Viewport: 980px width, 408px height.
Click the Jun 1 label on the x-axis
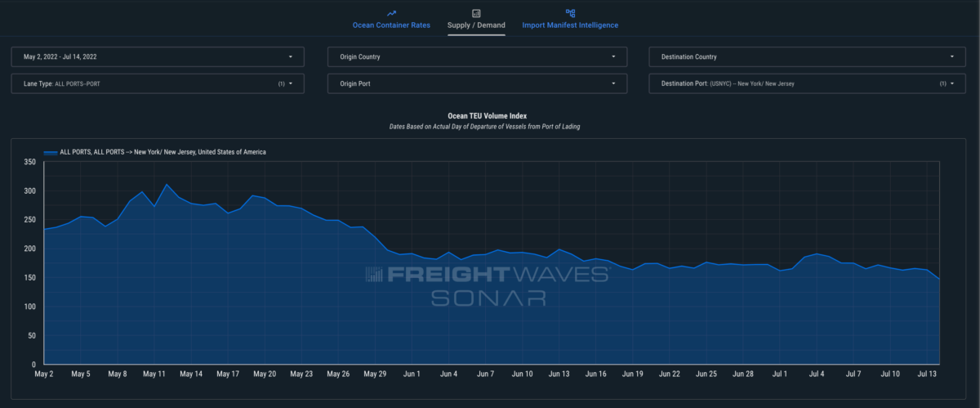point(412,374)
